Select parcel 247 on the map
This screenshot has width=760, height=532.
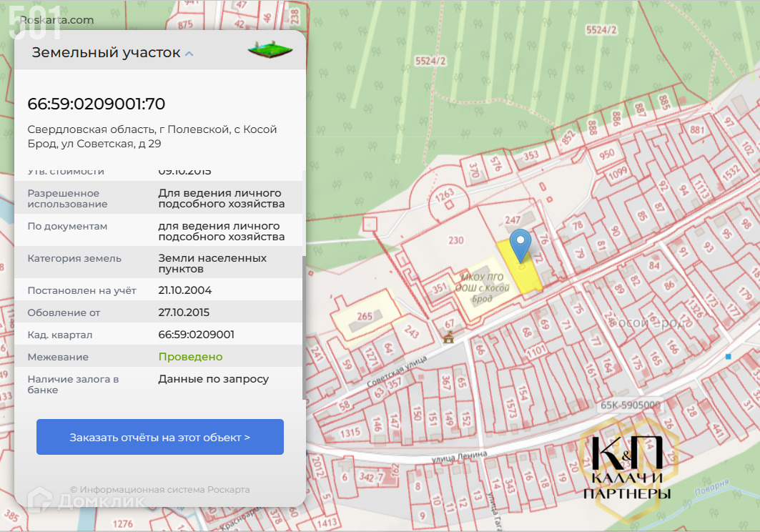point(513,220)
